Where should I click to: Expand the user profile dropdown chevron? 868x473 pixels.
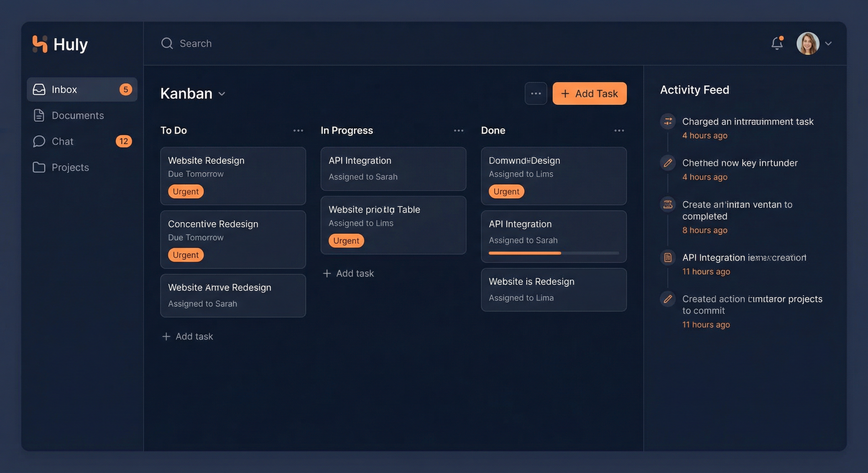[x=828, y=43]
